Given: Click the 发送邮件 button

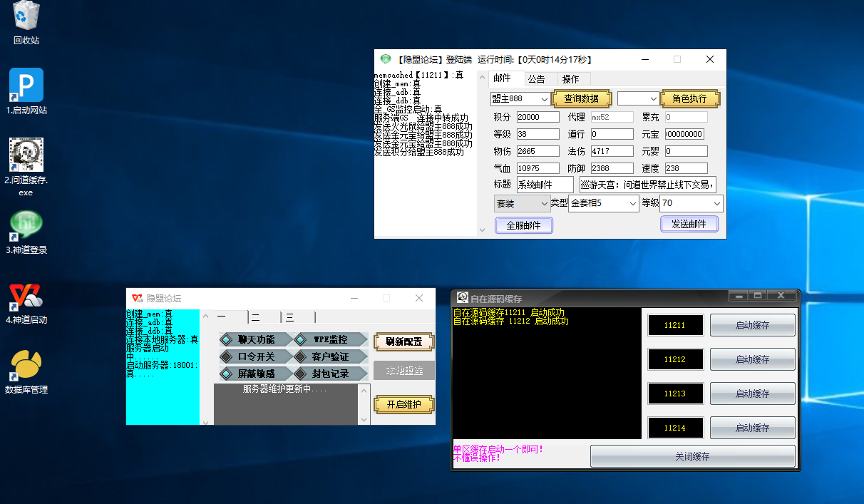Looking at the screenshot, I should (689, 224).
